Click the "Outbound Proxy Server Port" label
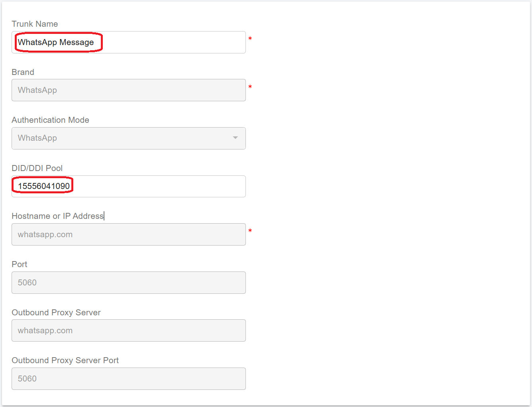This screenshot has height=407, width=532. 65,360
